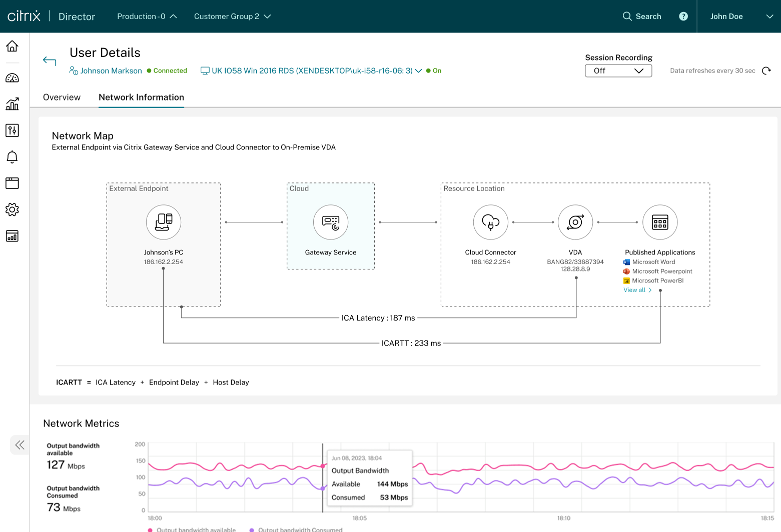Screen dimensions: 781x532
Task: Click the back arrow beside User Details
Action: click(x=50, y=61)
